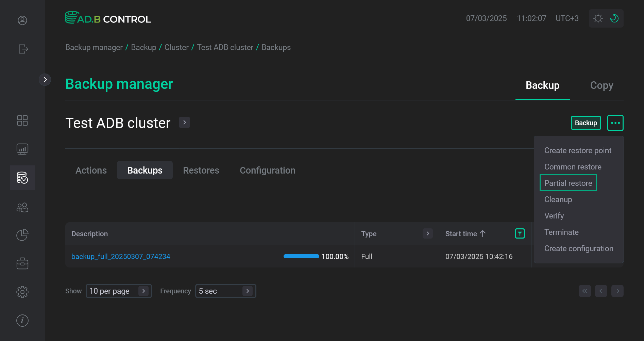Image resolution: width=644 pixels, height=341 pixels.
Task: Click the 100.00% backup progress bar
Action: coord(301,256)
